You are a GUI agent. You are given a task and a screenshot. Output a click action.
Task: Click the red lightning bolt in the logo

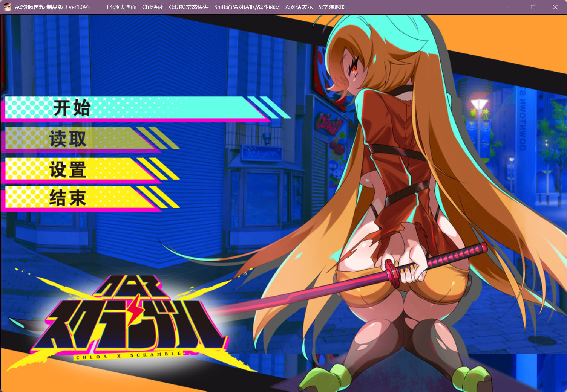[134, 310]
